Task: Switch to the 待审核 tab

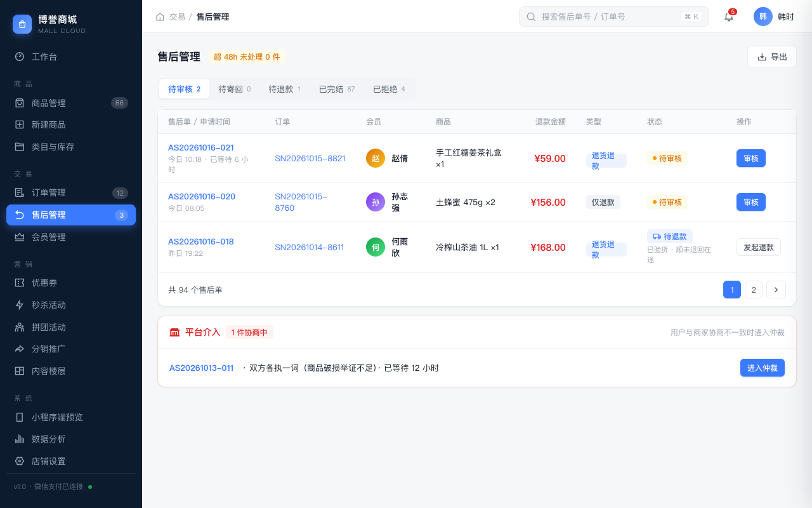Action: coord(184,89)
